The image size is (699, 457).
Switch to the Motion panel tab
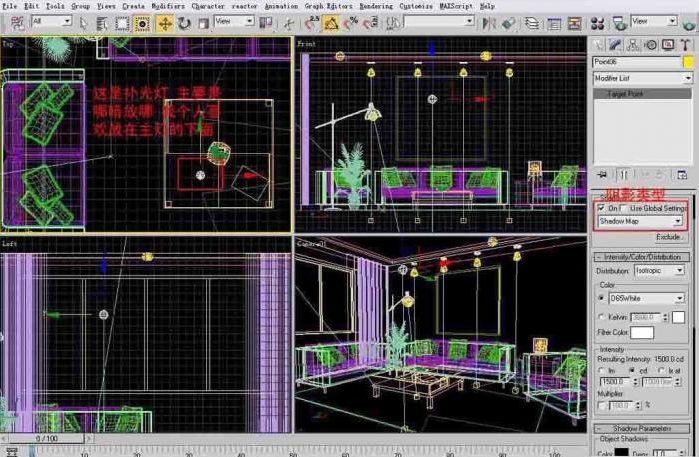(650, 45)
